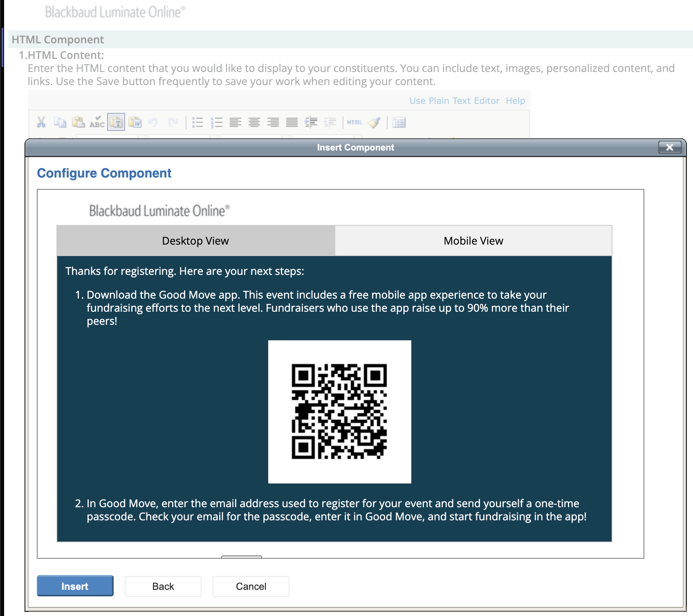This screenshot has height=616, width=693.
Task: Insert a numbered list
Action: coord(216,122)
